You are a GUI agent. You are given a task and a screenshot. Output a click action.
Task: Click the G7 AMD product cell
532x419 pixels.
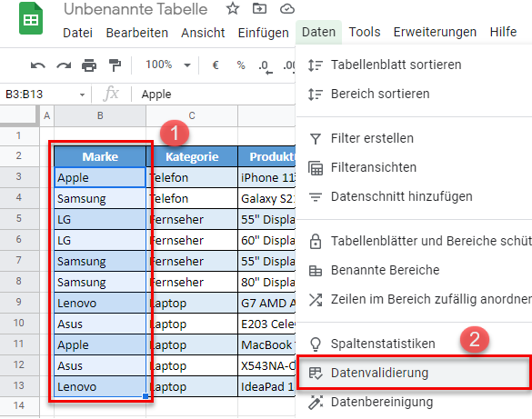click(267, 303)
